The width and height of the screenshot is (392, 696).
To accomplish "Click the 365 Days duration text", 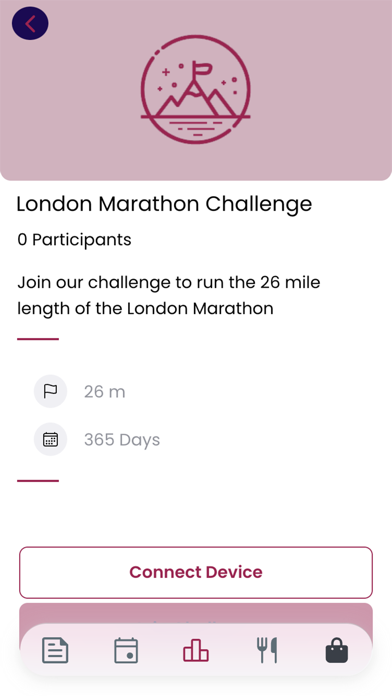I will tap(122, 440).
